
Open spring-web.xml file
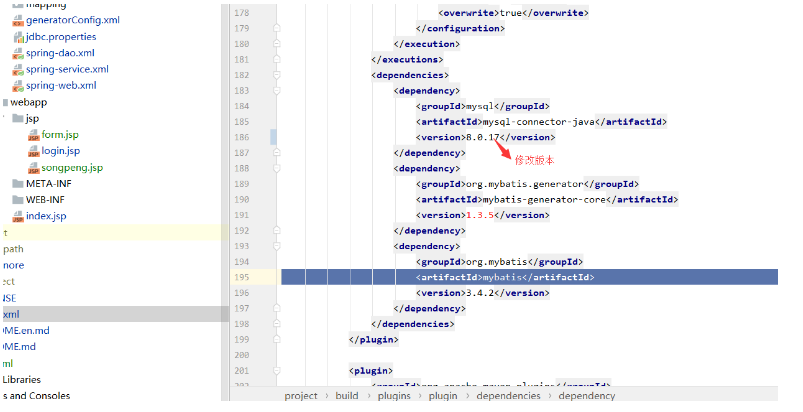[61, 85]
